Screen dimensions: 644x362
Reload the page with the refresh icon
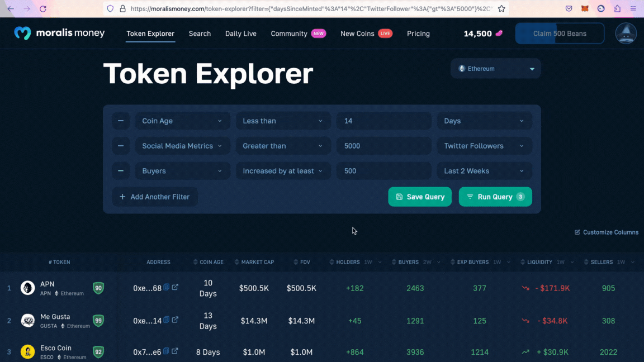pyautogui.click(x=42, y=8)
